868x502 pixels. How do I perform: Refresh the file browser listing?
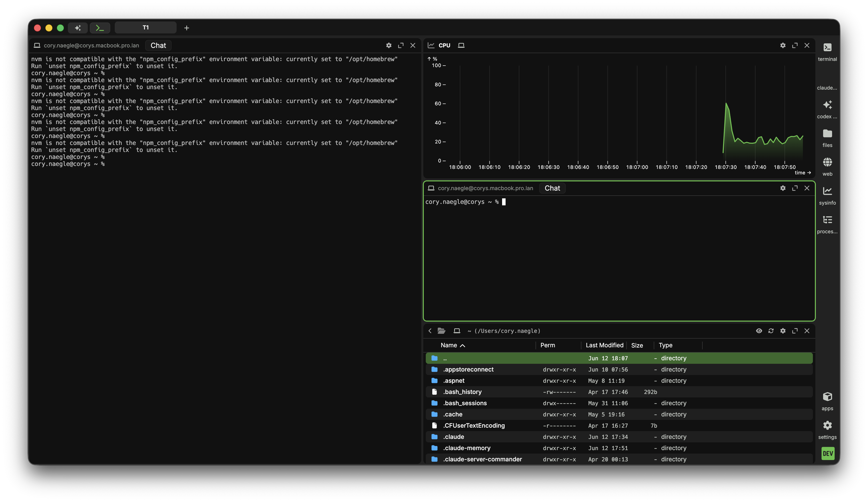(x=770, y=331)
